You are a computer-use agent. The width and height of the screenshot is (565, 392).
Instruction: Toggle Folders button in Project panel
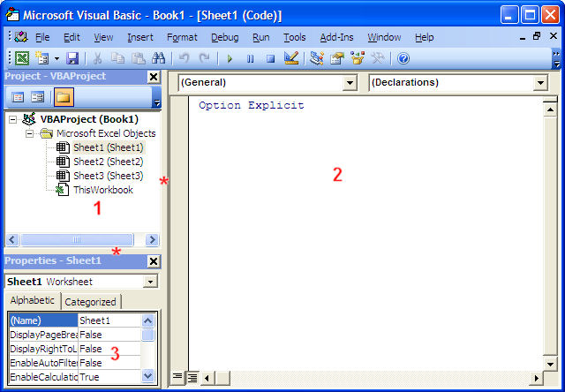(64, 97)
